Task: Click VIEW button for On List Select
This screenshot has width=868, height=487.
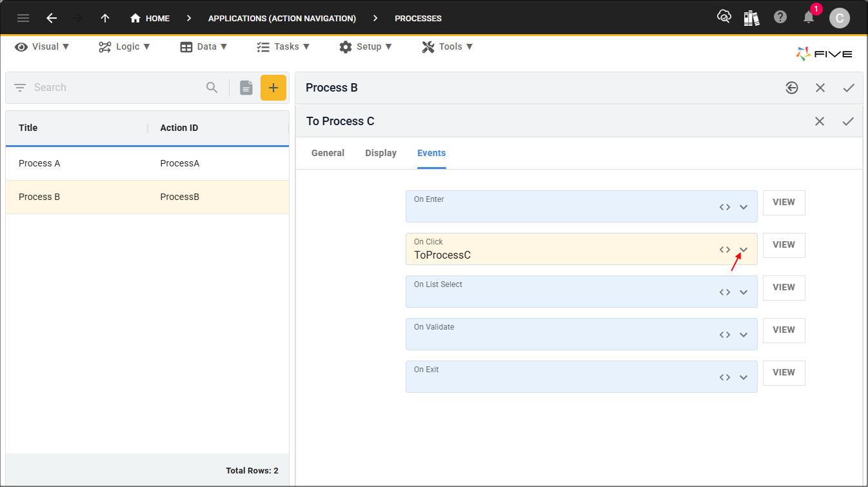Action: click(x=784, y=288)
